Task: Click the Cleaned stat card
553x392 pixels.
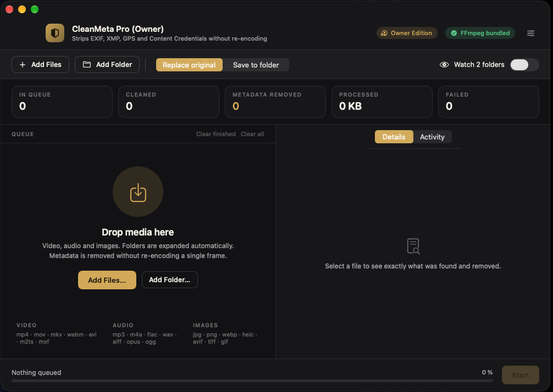Action: [x=169, y=102]
